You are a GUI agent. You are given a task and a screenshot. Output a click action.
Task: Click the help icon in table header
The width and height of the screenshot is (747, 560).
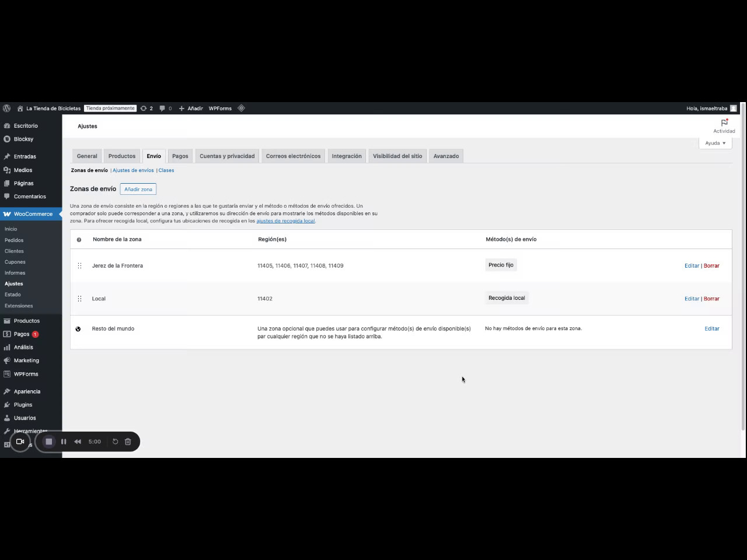click(79, 240)
